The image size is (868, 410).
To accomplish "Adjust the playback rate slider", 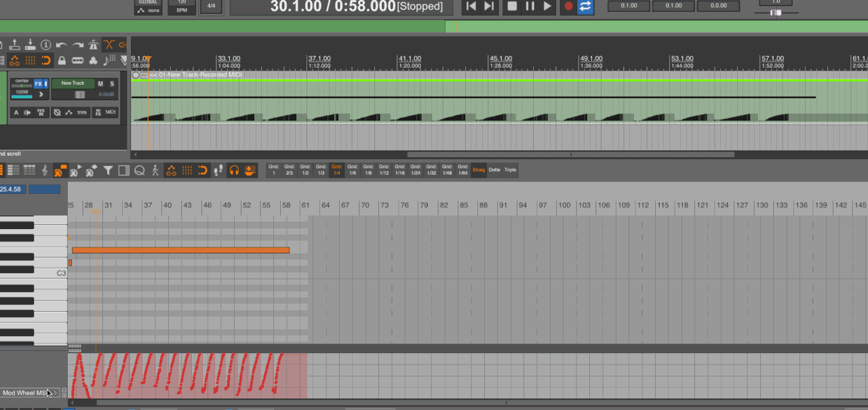I will point(776,13).
